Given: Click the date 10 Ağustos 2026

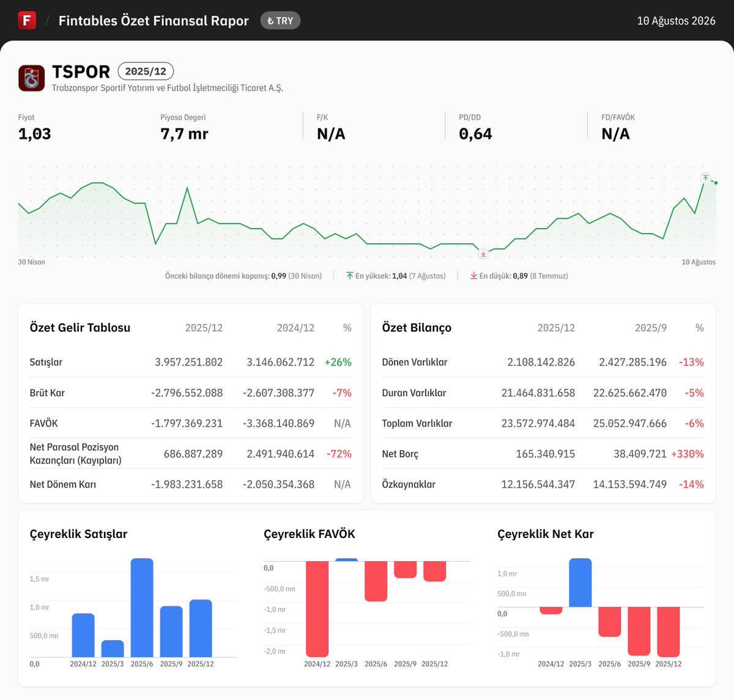Looking at the screenshot, I should (x=676, y=21).
